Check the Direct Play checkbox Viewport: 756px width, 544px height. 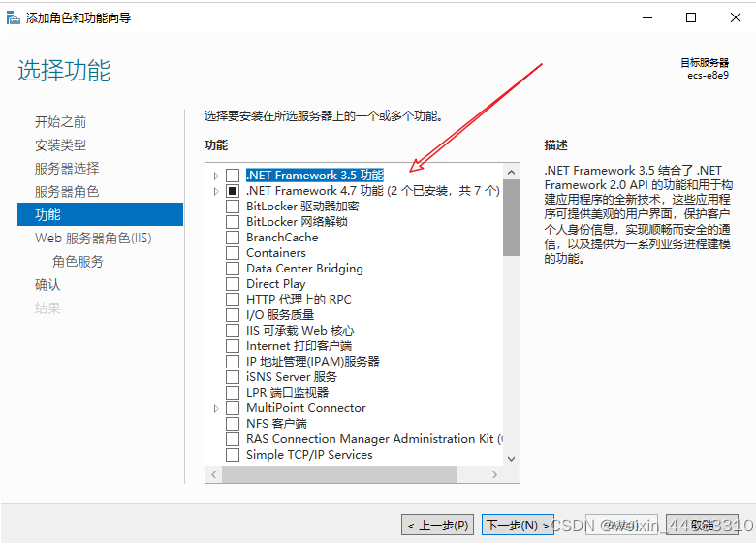coord(233,284)
